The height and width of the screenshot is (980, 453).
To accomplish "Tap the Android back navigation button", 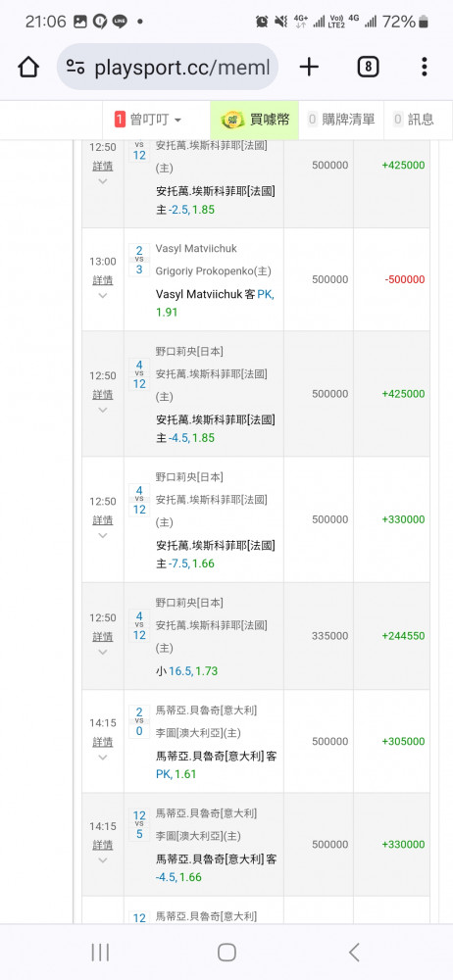I will pos(354,953).
